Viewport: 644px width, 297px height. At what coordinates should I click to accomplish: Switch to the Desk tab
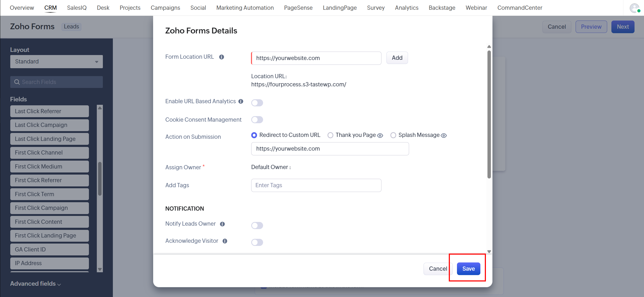tap(103, 8)
